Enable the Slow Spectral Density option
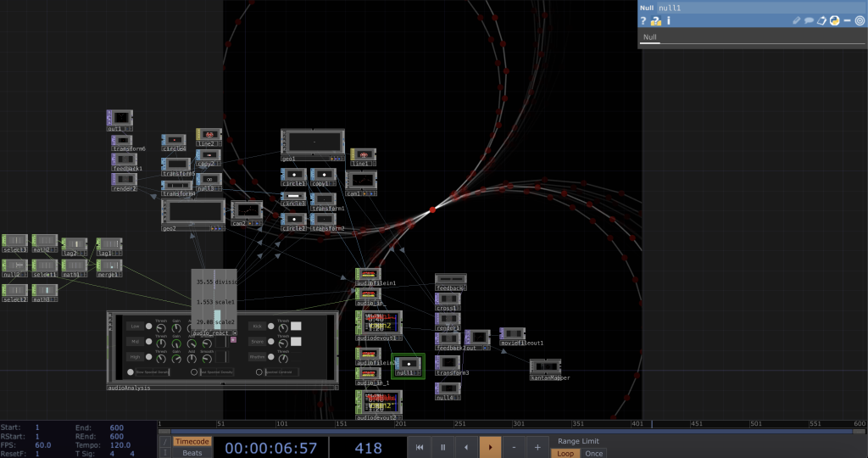 131,371
